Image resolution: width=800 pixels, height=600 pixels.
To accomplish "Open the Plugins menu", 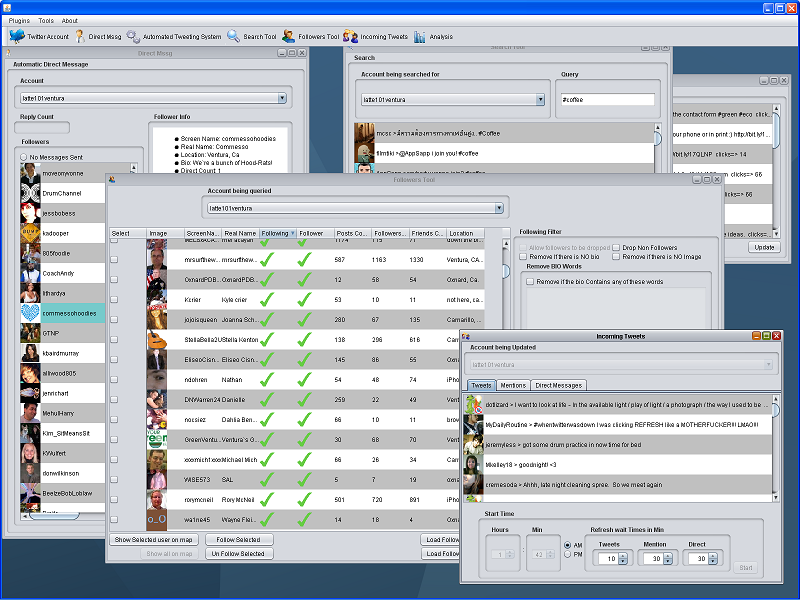I will [x=19, y=20].
